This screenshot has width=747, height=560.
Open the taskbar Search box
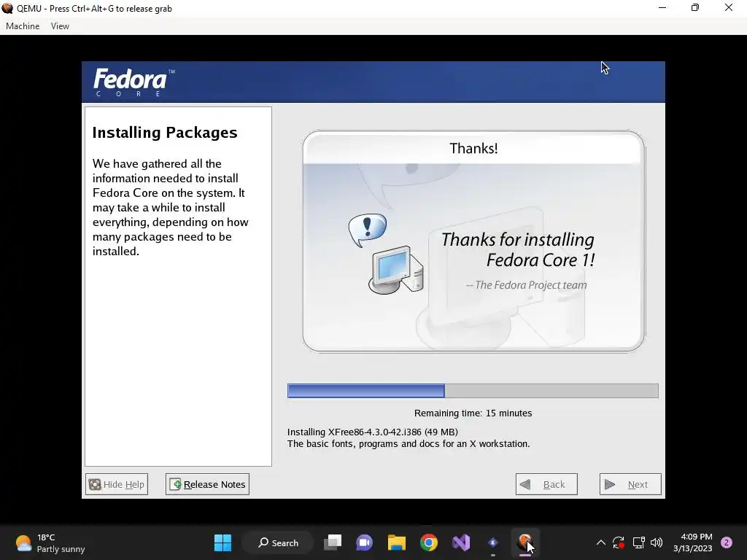tap(278, 542)
